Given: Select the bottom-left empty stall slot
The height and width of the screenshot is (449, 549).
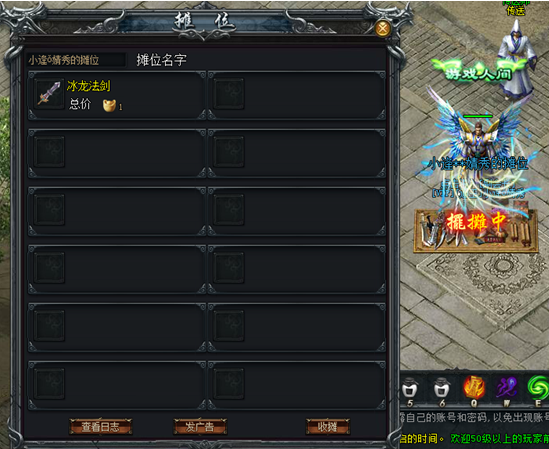Looking at the screenshot, I should (x=117, y=385).
